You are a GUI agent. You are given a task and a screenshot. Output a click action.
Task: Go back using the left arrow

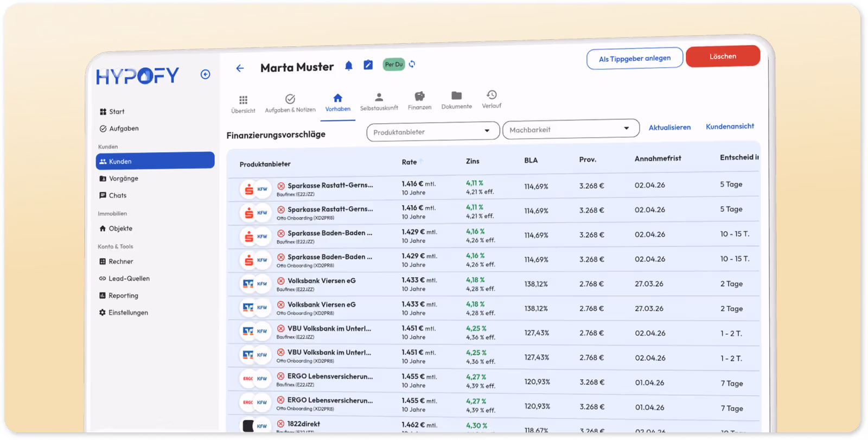point(240,68)
